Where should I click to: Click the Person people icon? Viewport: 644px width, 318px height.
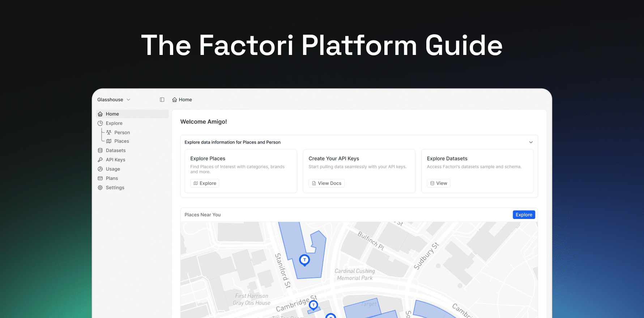(x=109, y=133)
